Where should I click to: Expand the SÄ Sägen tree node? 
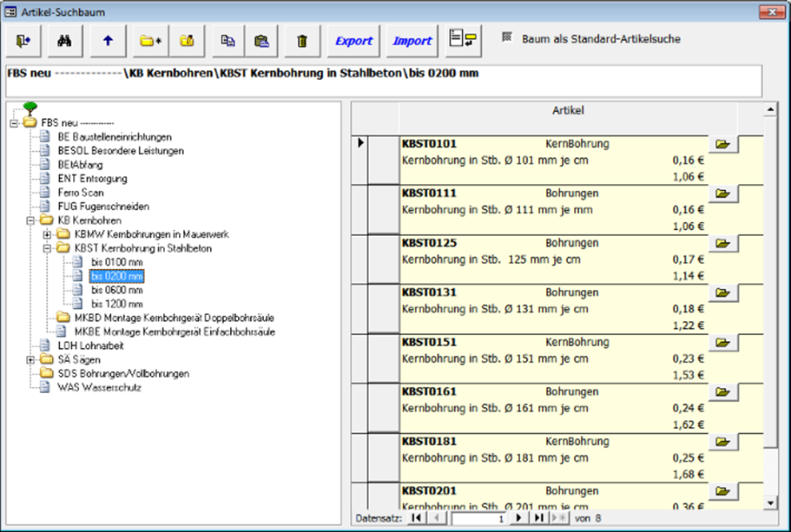[x=31, y=359]
